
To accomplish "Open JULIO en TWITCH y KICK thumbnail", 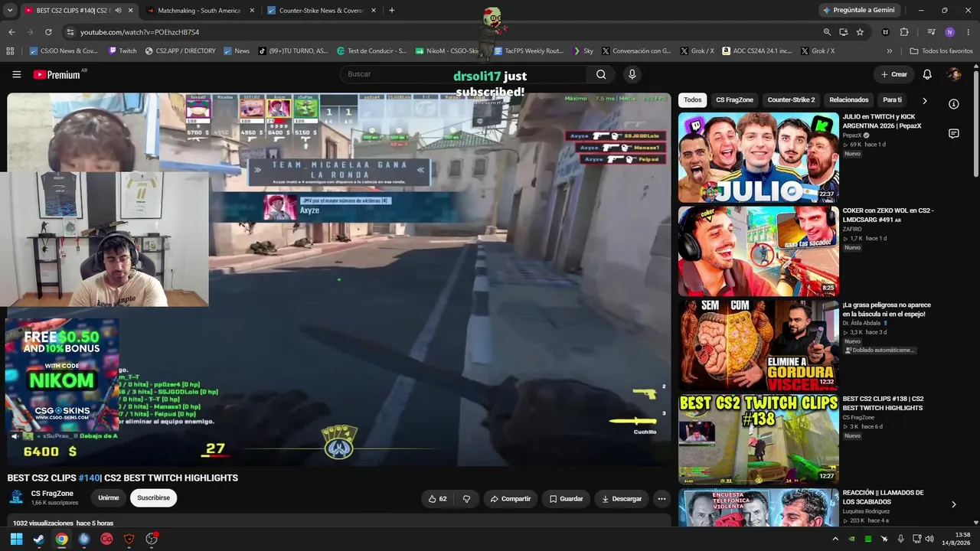I will (759, 157).
